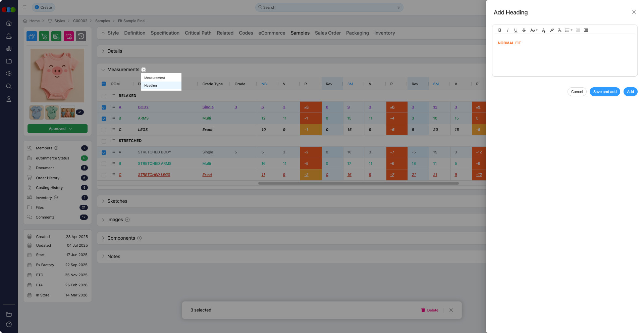This screenshot has width=644, height=333.
Task: Click the highlighter marker icon
Action: pos(552,30)
